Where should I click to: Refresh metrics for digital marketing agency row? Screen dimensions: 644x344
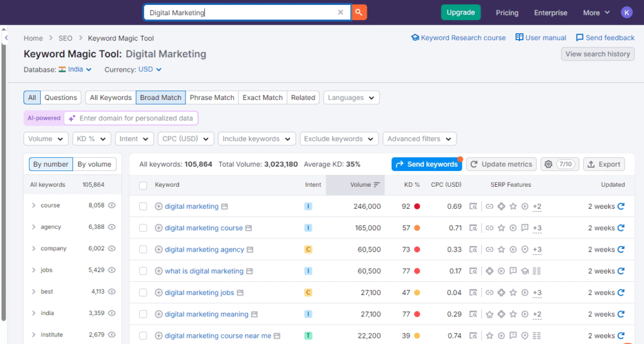621,249
